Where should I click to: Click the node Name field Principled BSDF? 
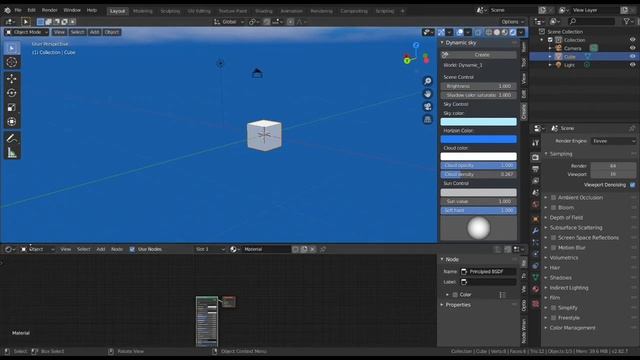[x=488, y=271]
